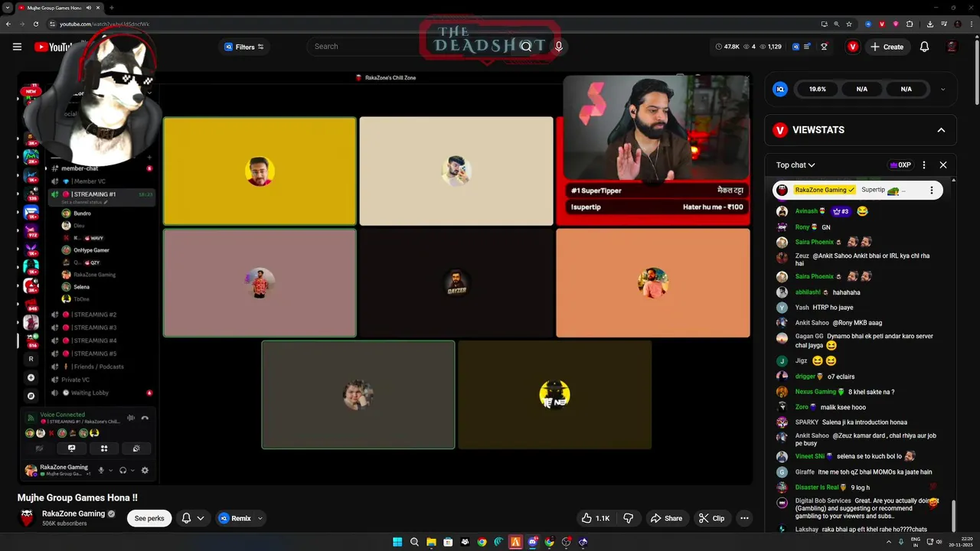The image size is (980, 551).
Task: Click Selena in voice channel list
Action: pos(81,287)
